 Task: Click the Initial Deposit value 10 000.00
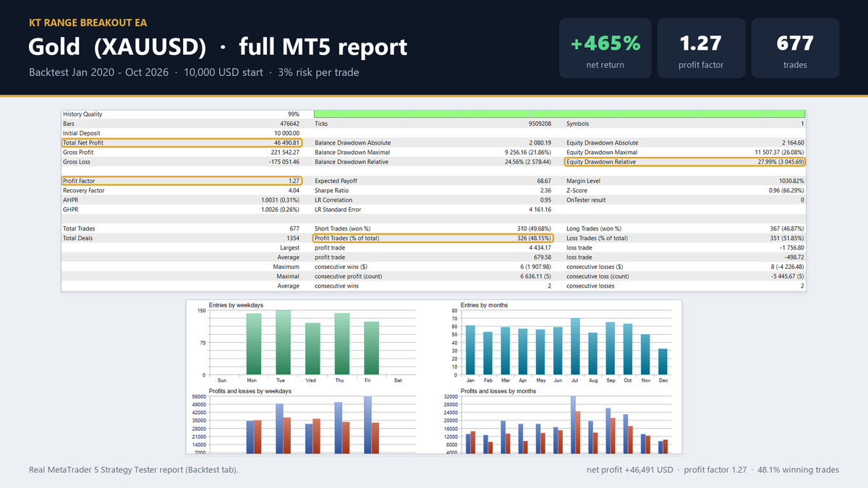(286, 133)
